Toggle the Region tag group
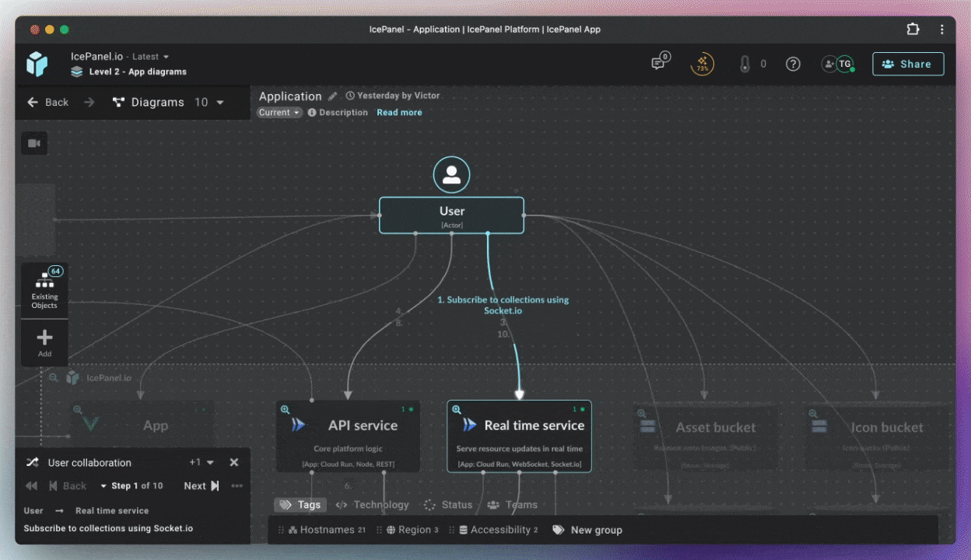 coord(412,530)
